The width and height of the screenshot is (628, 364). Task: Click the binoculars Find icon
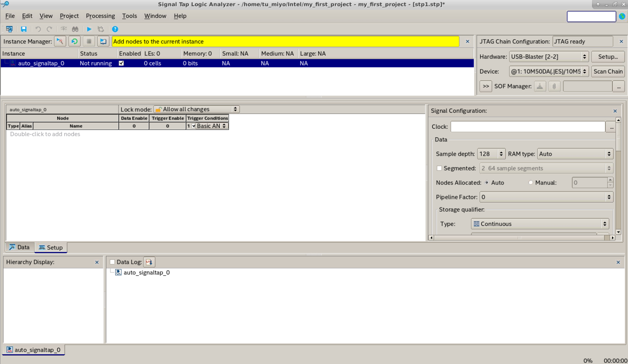(x=75, y=29)
